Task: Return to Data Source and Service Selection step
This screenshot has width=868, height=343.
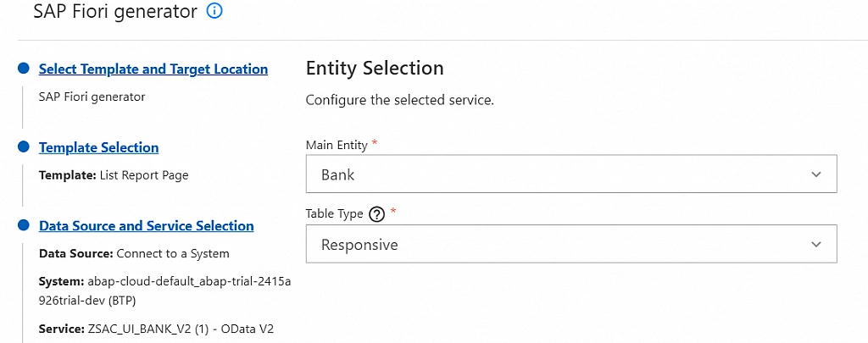Action: (x=146, y=226)
